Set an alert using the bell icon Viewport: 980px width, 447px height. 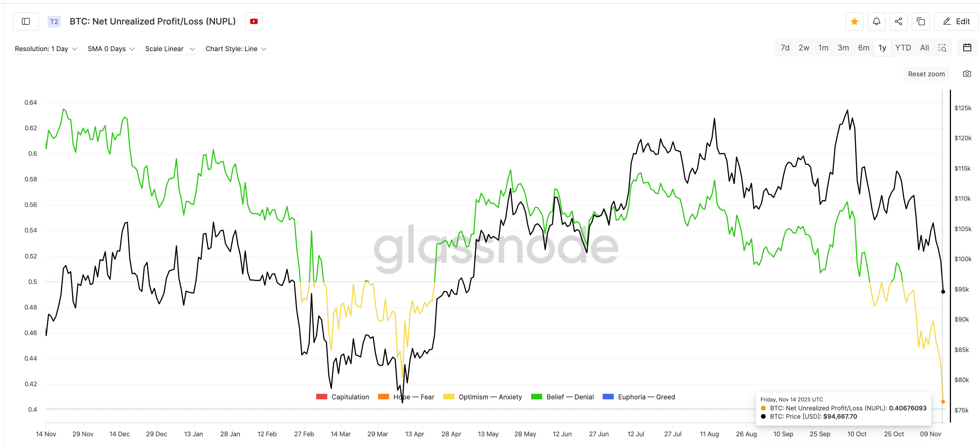(877, 21)
